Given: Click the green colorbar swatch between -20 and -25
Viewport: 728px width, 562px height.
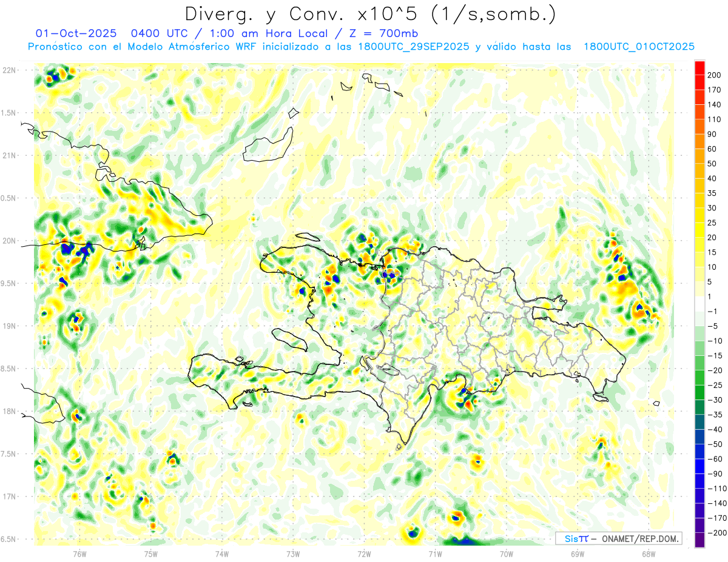Looking at the screenshot, I should [699, 378].
